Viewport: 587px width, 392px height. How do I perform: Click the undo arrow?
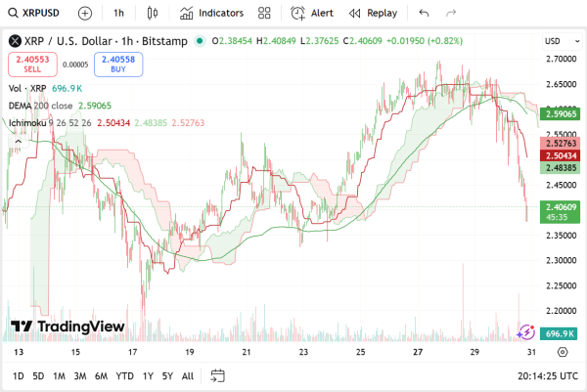pos(424,14)
